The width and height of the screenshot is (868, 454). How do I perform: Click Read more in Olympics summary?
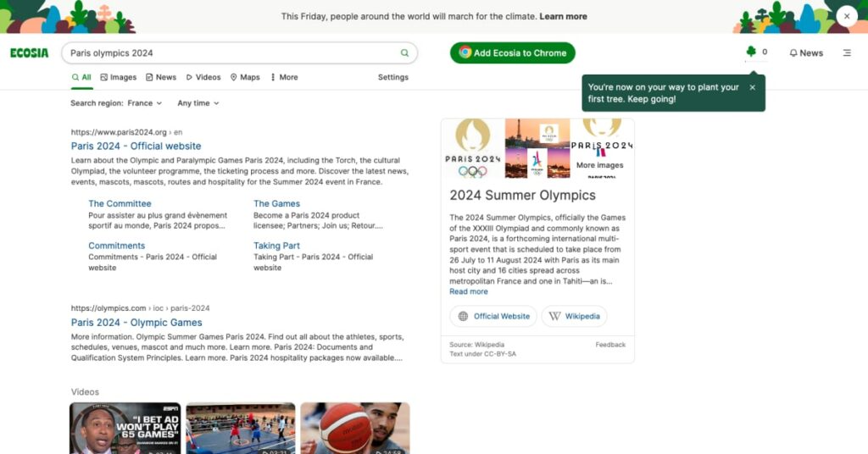[468, 291]
